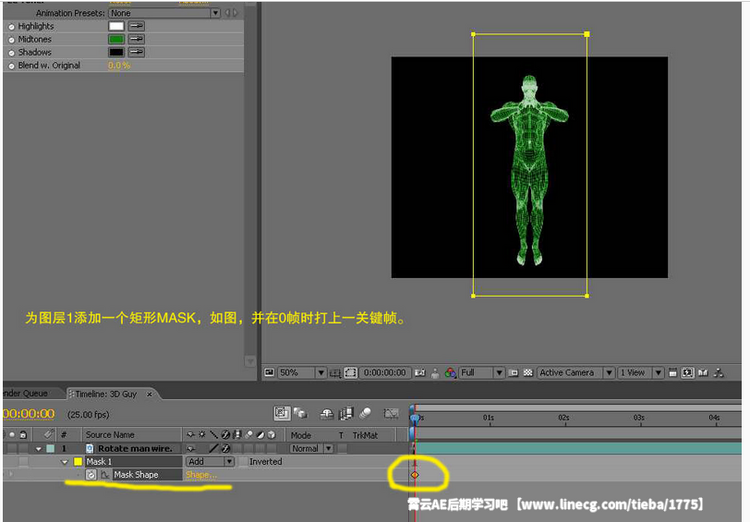Select the Mask 1 name field

coord(133,462)
